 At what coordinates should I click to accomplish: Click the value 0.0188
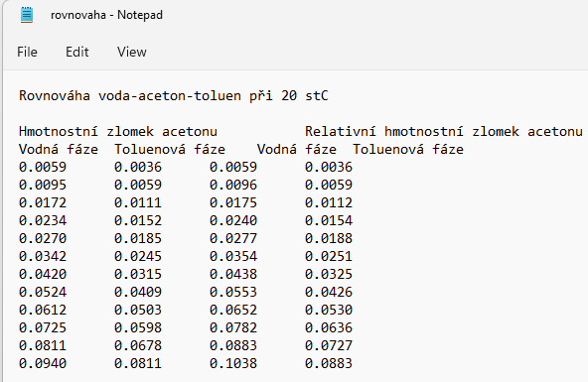[329, 238]
